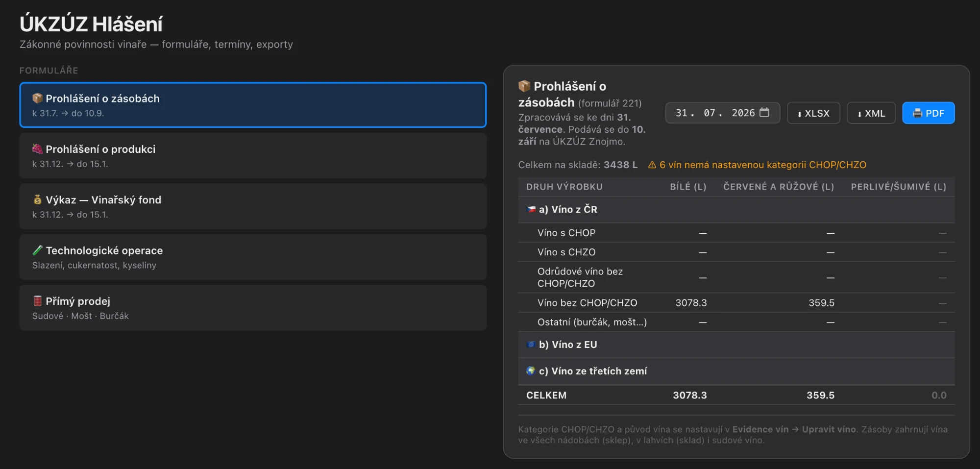Screen dimensions: 980x469
Task: Open the Technologické operace section
Action: (x=253, y=257)
